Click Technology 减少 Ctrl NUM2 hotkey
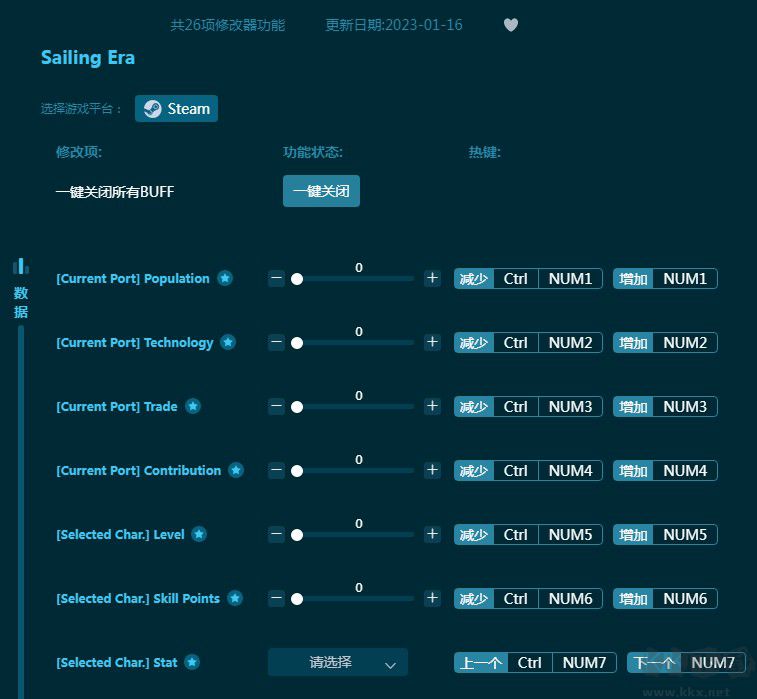The image size is (757, 699). click(528, 343)
